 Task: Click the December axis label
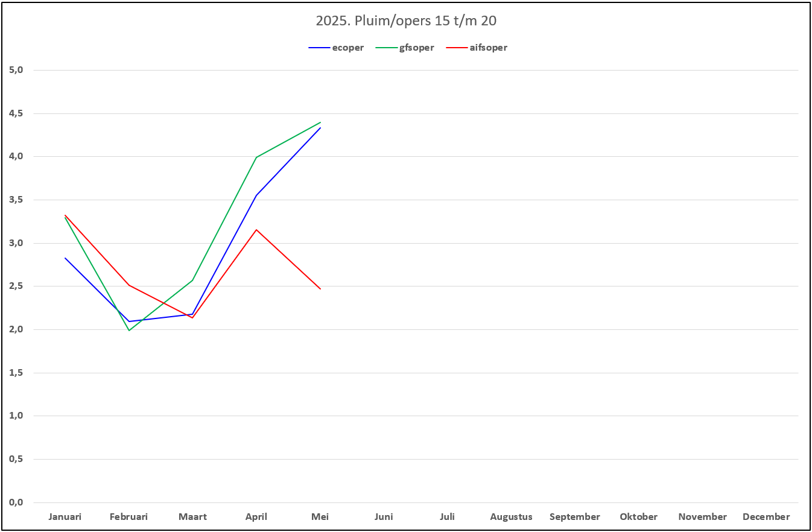[x=766, y=517]
